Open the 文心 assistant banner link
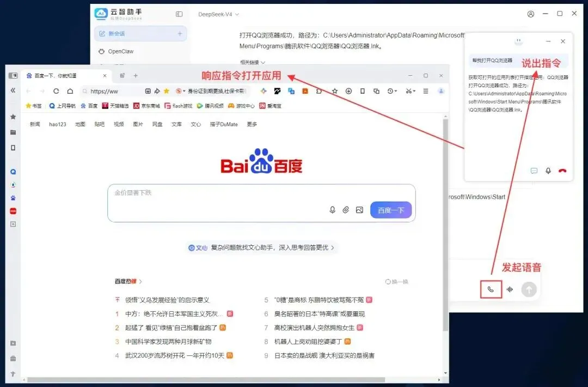 pyautogui.click(x=261, y=248)
